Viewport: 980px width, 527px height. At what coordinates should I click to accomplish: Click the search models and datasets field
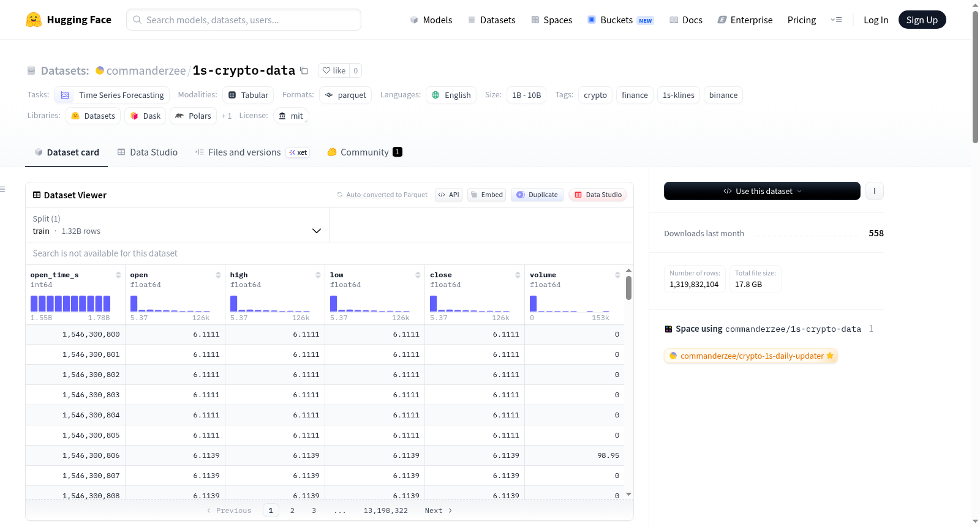(244, 20)
